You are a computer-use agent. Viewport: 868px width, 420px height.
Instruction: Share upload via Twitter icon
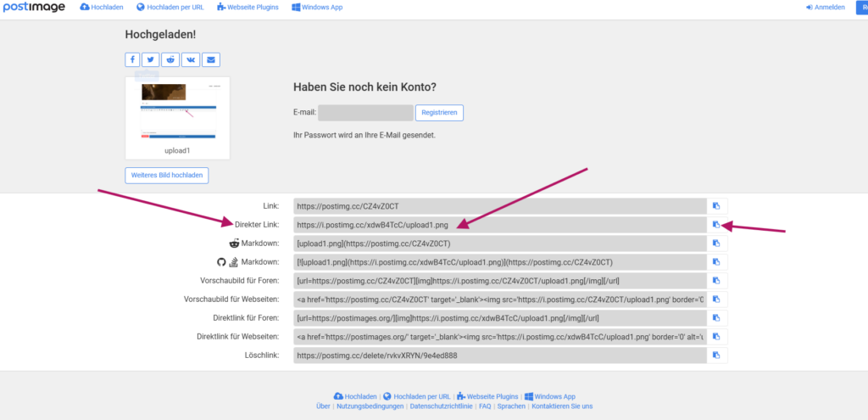click(x=152, y=59)
